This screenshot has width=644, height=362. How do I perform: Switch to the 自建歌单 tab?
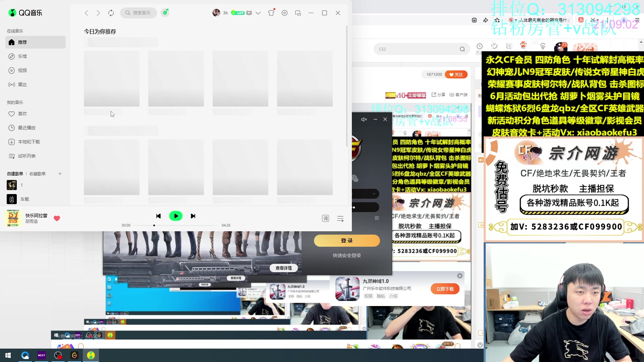coord(15,174)
